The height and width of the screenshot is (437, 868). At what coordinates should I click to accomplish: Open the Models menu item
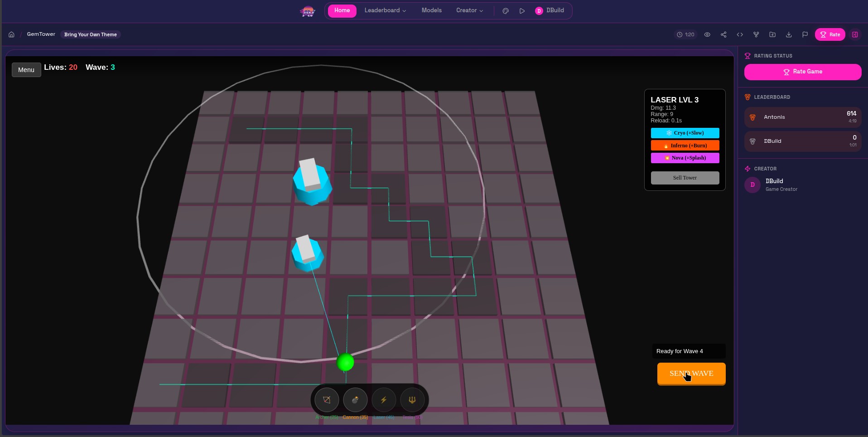click(431, 10)
